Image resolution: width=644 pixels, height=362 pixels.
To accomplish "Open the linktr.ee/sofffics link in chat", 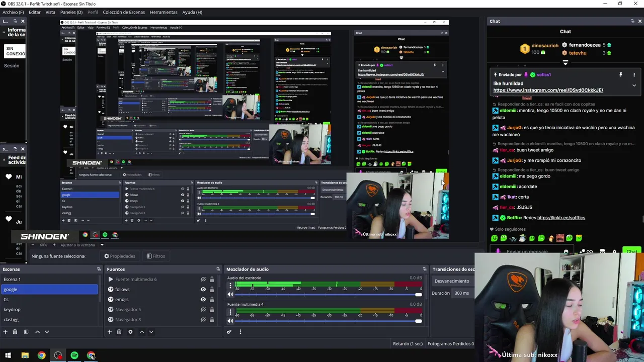I will pos(561,218).
